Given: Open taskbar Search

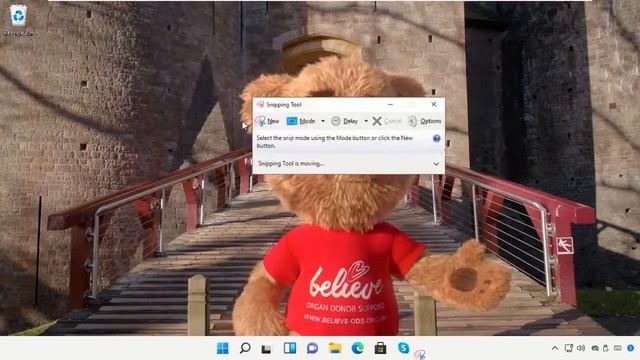Looking at the screenshot, I should (x=245, y=348).
